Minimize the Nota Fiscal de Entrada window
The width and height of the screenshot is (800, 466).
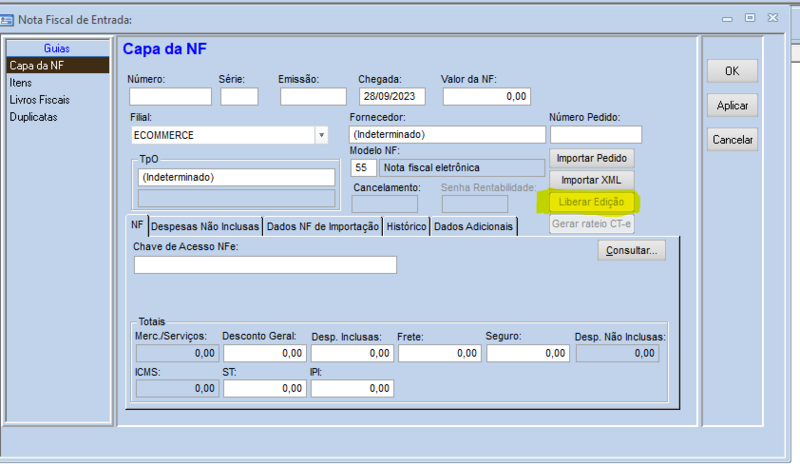point(728,19)
